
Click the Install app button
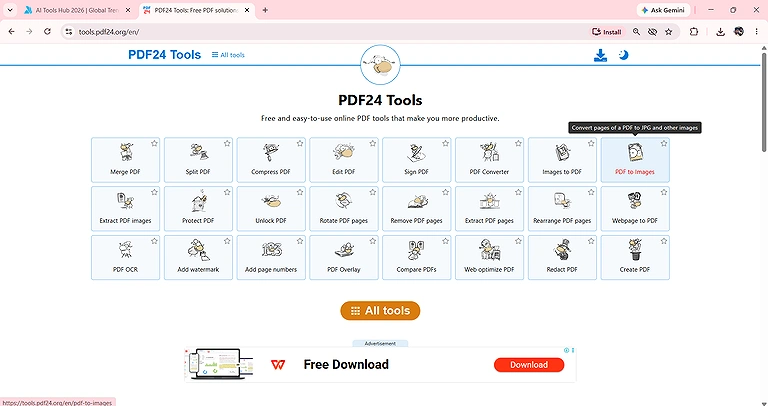click(607, 32)
